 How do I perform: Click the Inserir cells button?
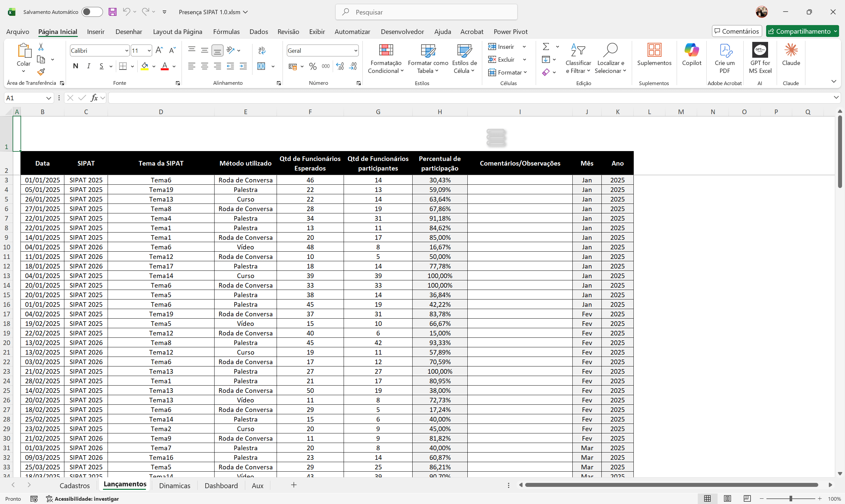point(501,47)
